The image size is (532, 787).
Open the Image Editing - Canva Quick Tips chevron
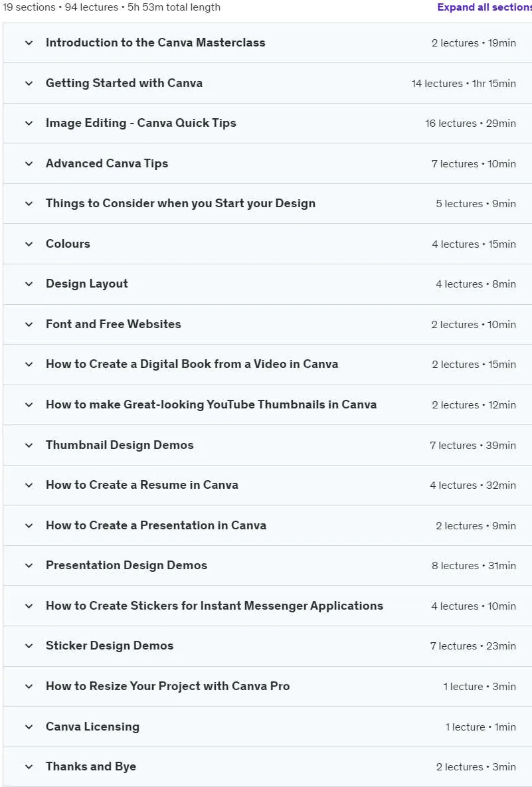point(29,123)
